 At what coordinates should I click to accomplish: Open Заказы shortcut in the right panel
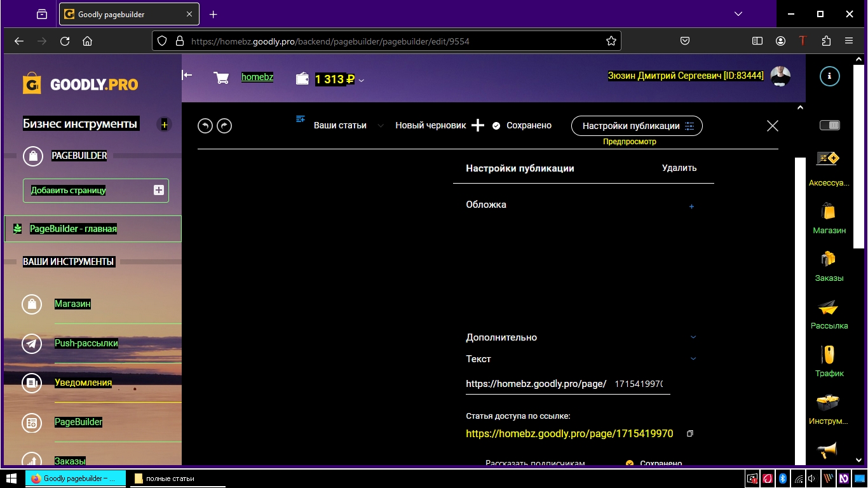[829, 266]
